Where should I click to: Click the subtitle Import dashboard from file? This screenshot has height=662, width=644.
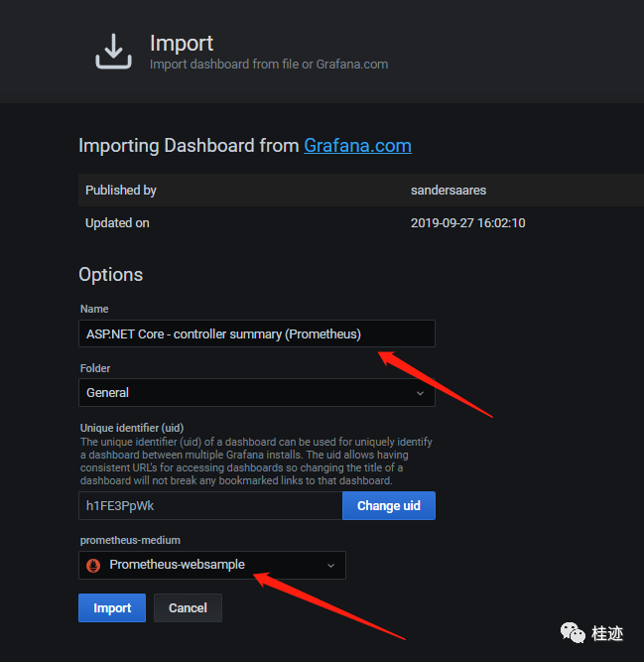[x=269, y=65]
